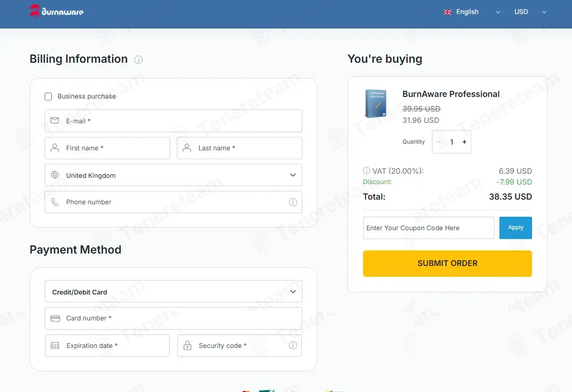This screenshot has width=572, height=392.
Task: Focus the Last name field
Action: pyautogui.click(x=239, y=148)
